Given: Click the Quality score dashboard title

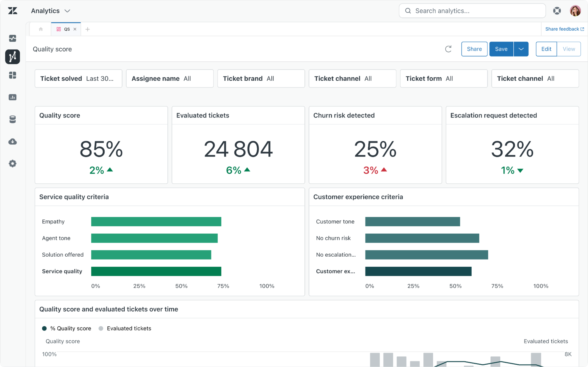Looking at the screenshot, I should point(52,49).
